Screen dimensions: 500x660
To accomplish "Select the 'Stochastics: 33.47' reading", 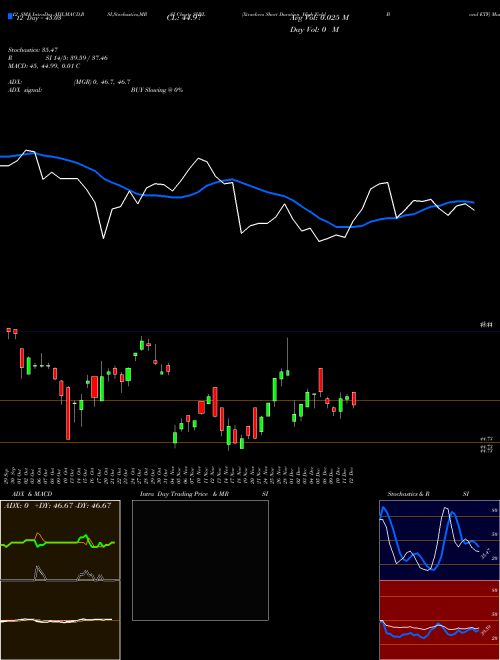I will point(32,50).
